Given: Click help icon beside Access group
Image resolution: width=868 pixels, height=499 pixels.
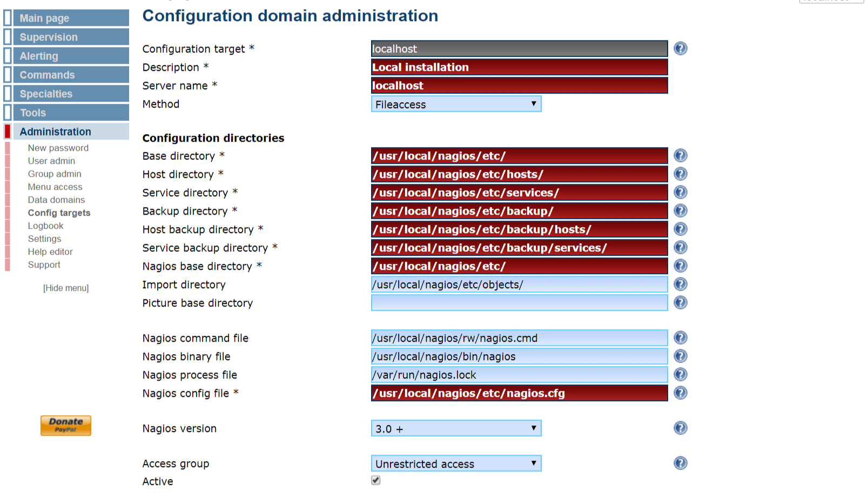Looking at the screenshot, I should (x=680, y=463).
